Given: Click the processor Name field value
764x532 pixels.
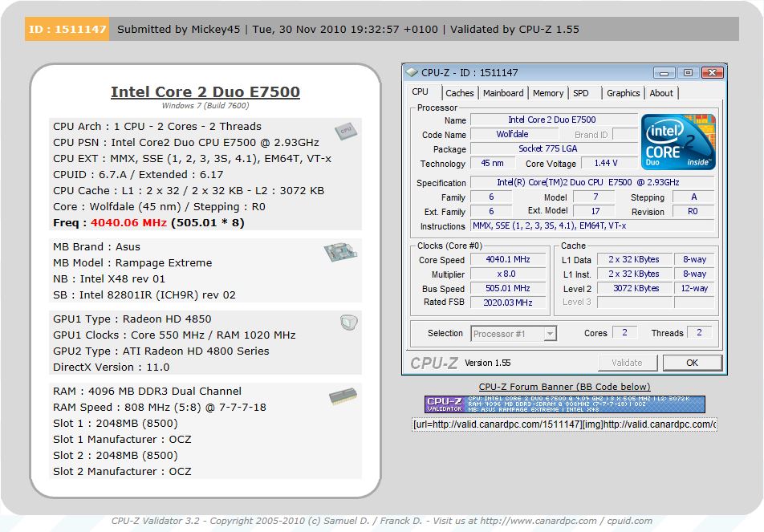Looking at the screenshot, I should pyautogui.click(x=554, y=120).
